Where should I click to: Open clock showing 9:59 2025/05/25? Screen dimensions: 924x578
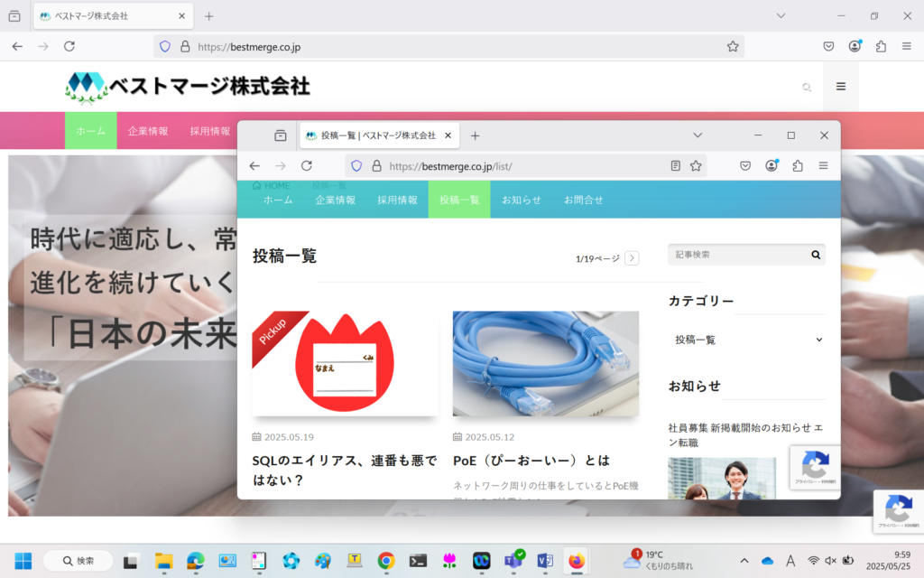888,560
